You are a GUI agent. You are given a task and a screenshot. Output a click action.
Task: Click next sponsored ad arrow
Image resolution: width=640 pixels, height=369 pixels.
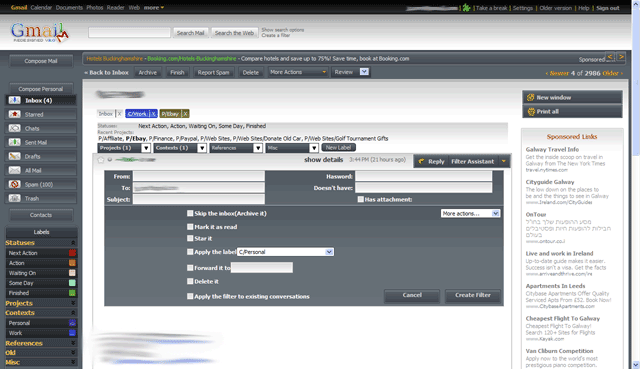621,57
